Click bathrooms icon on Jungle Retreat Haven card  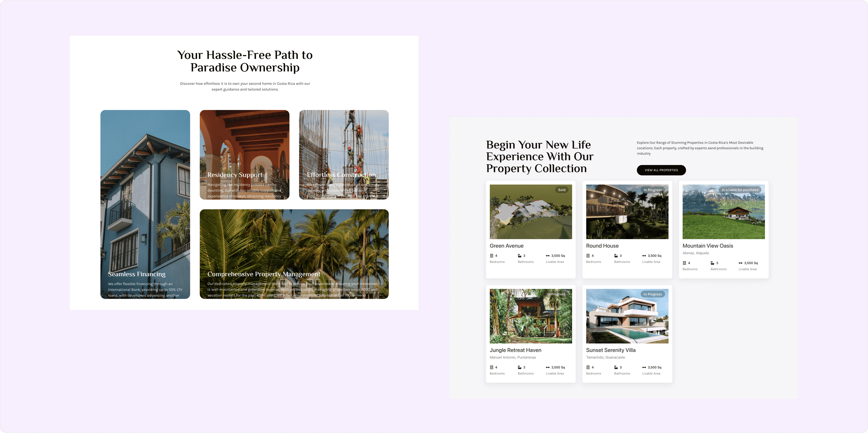[520, 367]
